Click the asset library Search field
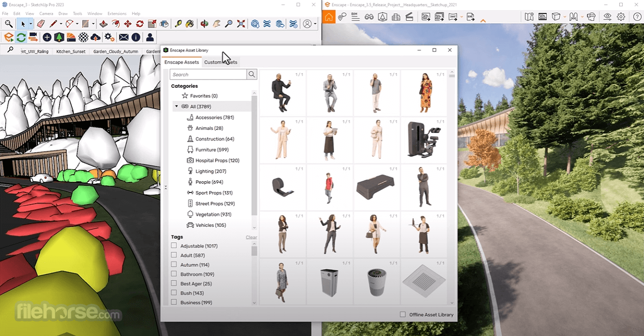Viewport: 644px width, 336px height. (x=208, y=75)
